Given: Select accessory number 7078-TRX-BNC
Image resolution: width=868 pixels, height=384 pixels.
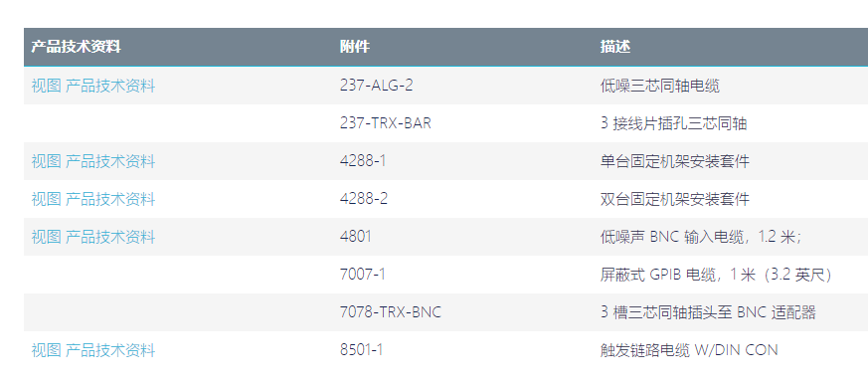Looking at the screenshot, I should tap(391, 312).
